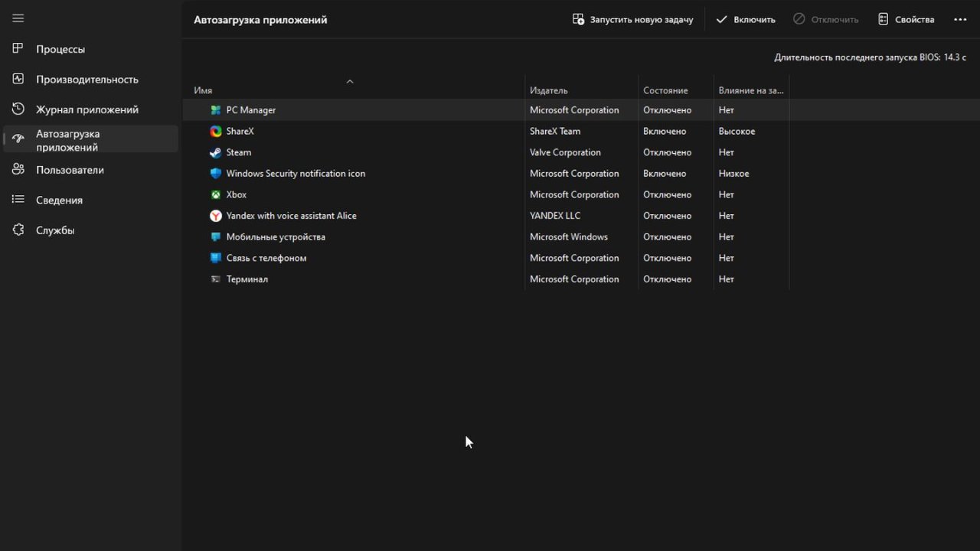Image resolution: width=980 pixels, height=551 pixels.
Task: Click the Xbox app icon
Action: (x=216, y=194)
